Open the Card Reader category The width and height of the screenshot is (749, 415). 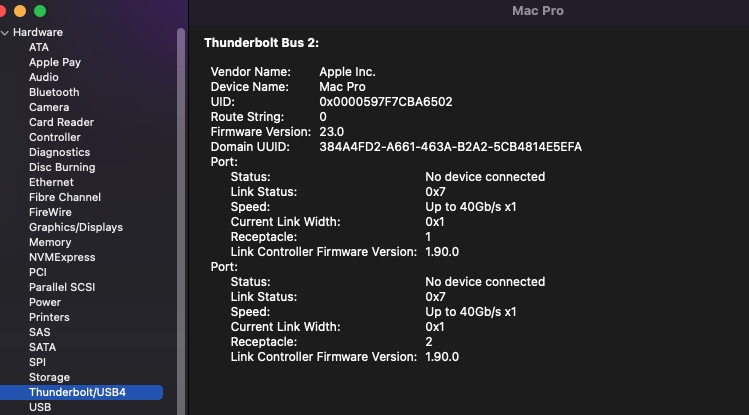tap(61, 122)
